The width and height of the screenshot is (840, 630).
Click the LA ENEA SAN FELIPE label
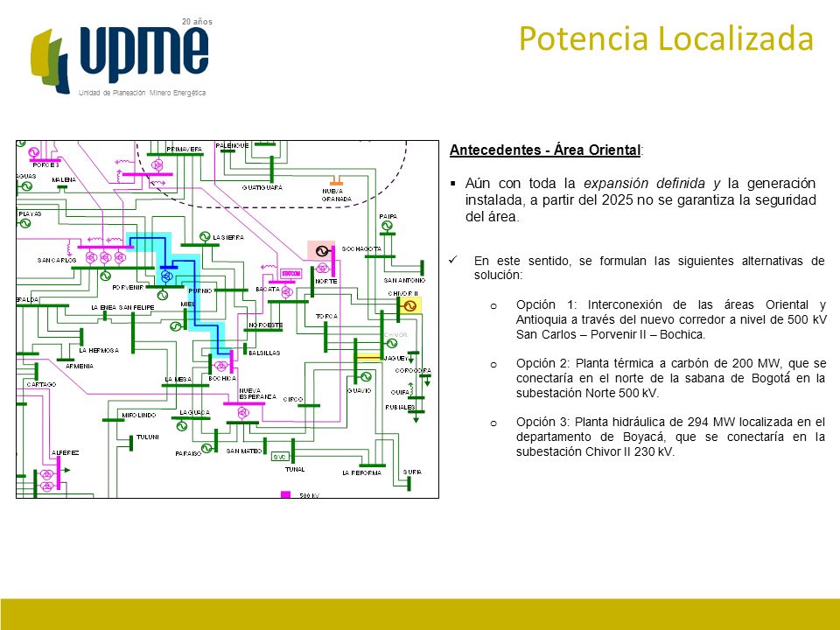(122, 307)
